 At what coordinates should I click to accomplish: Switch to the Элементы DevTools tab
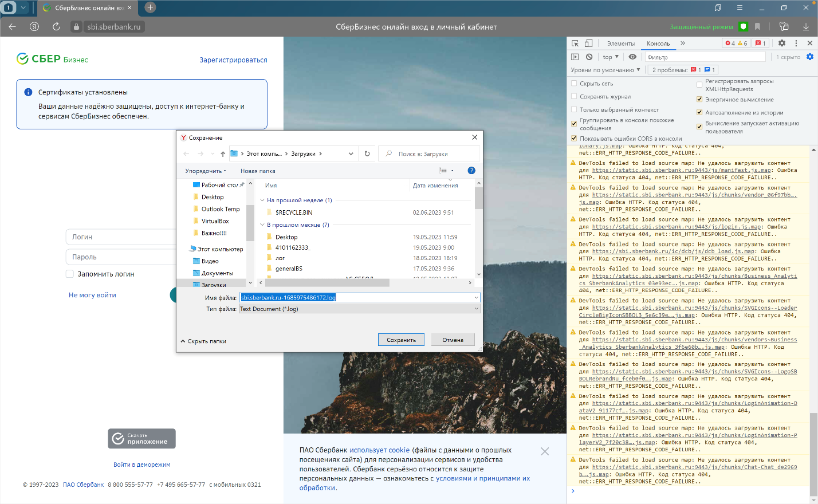click(x=621, y=44)
